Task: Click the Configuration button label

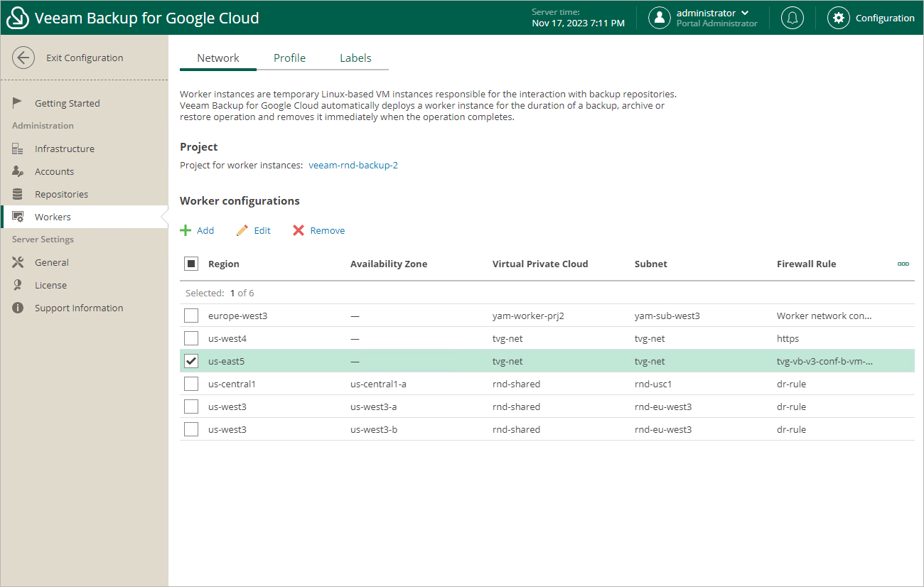Action: pos(885,18)
